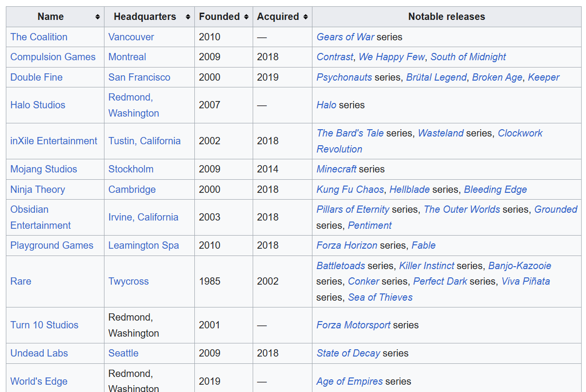This screenshot has height=392, width=586.
Task: Open the Battletoads link
Action: tap(341, 266)
